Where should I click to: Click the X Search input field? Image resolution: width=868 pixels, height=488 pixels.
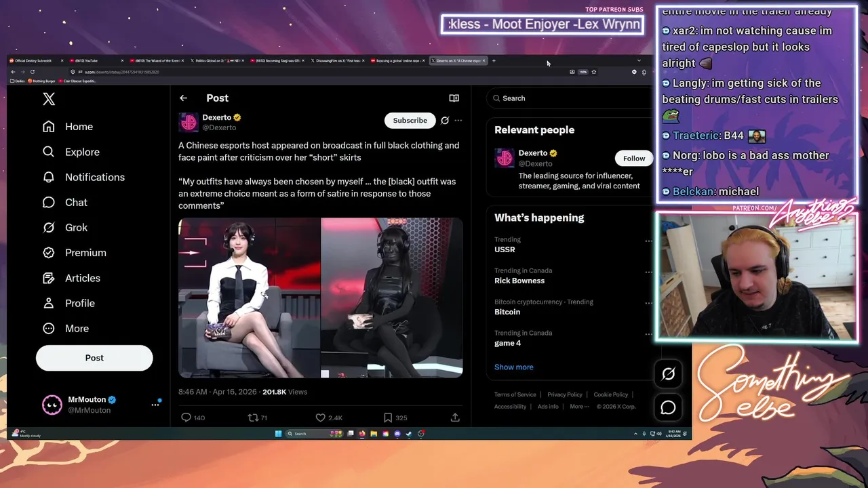570,98
